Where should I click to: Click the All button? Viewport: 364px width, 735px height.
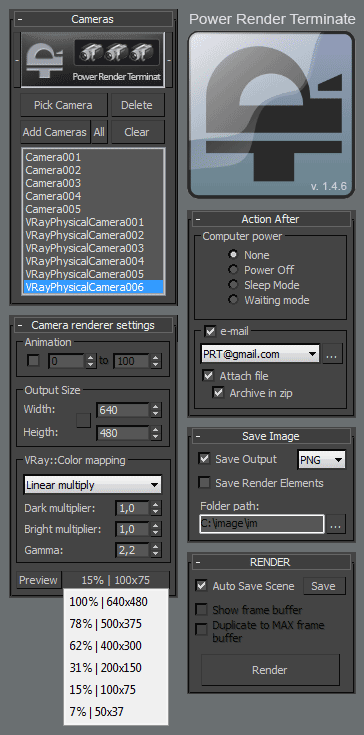pos(99,132)
